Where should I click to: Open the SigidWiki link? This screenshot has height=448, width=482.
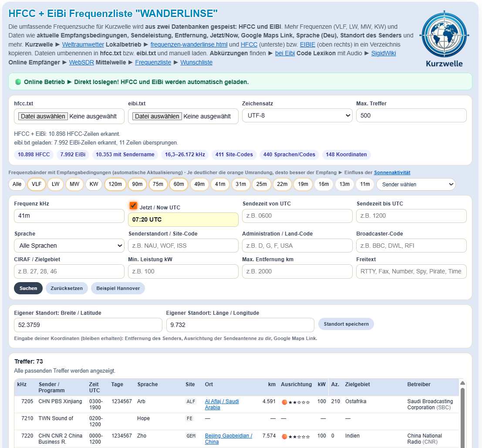point(383,53)
